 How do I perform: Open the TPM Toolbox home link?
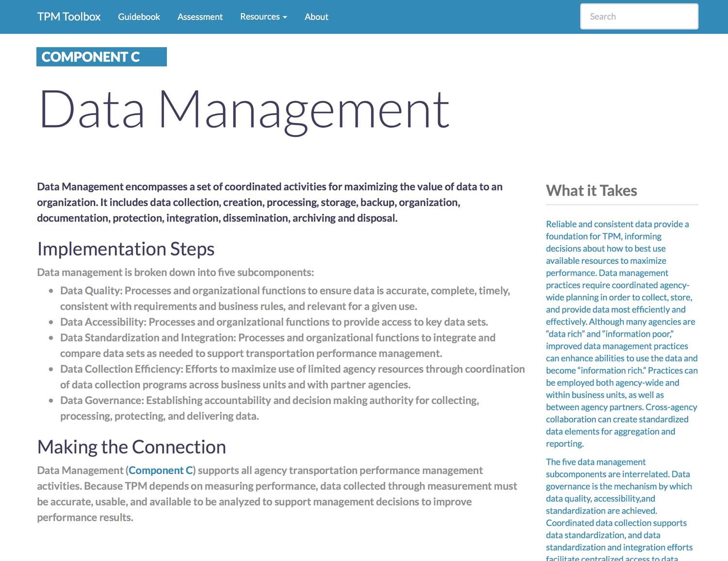coord(69,17)
